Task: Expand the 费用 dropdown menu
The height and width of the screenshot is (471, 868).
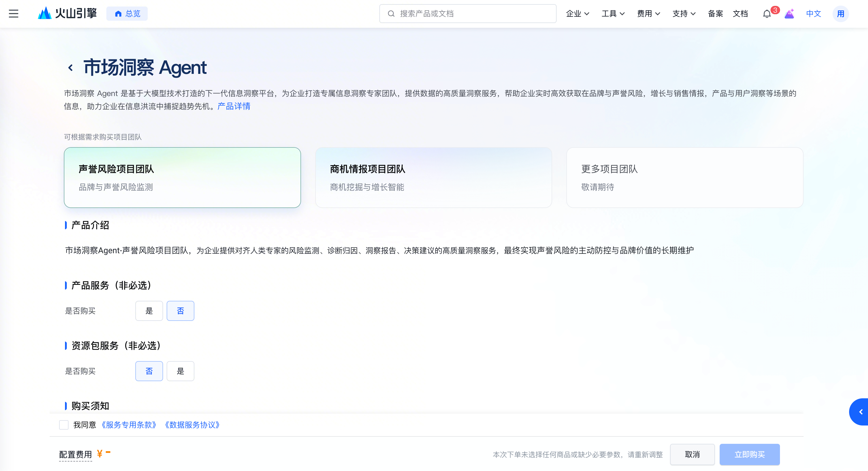Action: click(x=648, y=14)
